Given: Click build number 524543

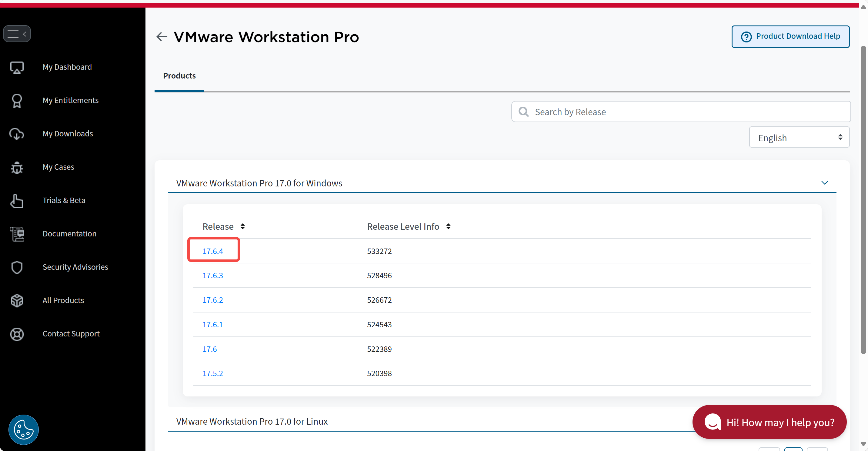Looking at the screenshot, I should [x=379, y=325].
